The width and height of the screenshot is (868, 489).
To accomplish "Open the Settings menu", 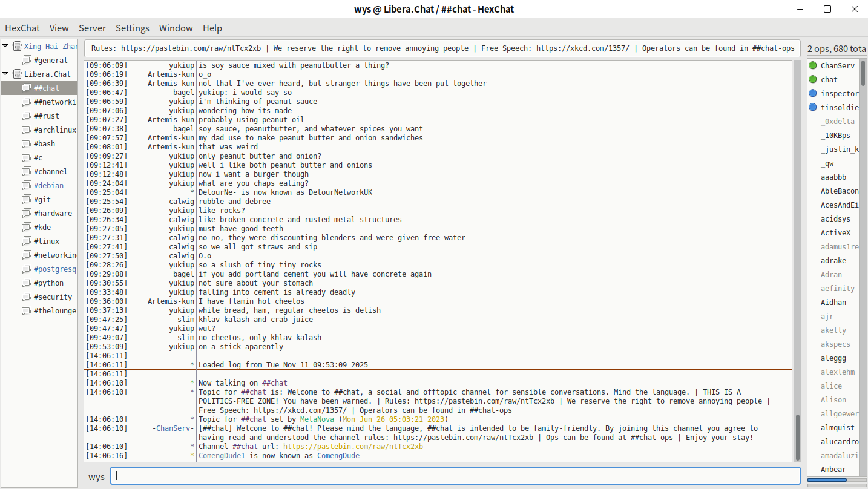I will 133,28.
